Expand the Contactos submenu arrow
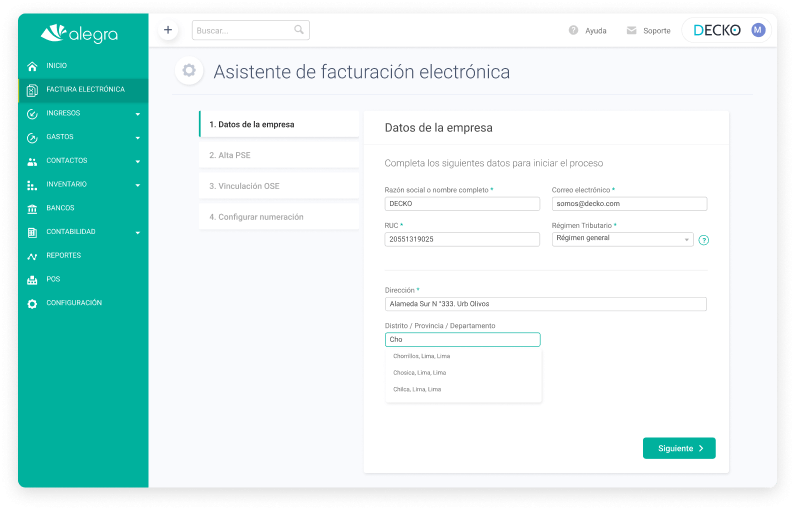 tap(138, 161)
